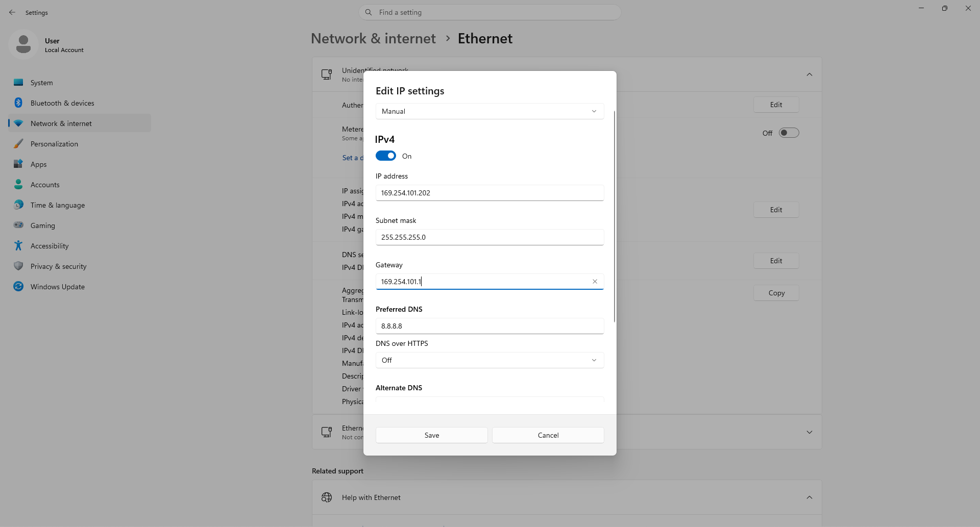Click Help with Ethernet globe icon
The image size is (980, 527).
pyautogui.click(x=327, y=497)
